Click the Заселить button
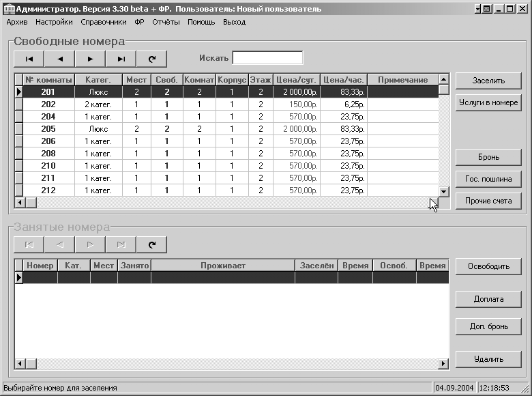The width and height of the screenshot is (532, 396). (488, 81)
